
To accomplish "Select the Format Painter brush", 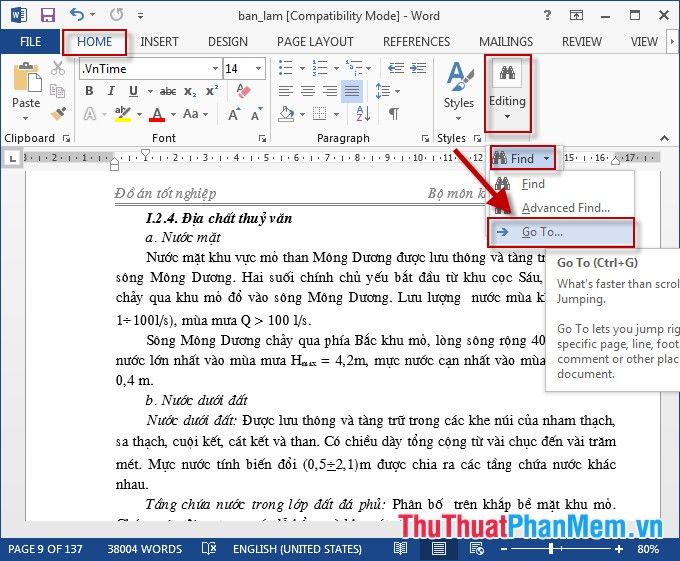I will (58, 114).
